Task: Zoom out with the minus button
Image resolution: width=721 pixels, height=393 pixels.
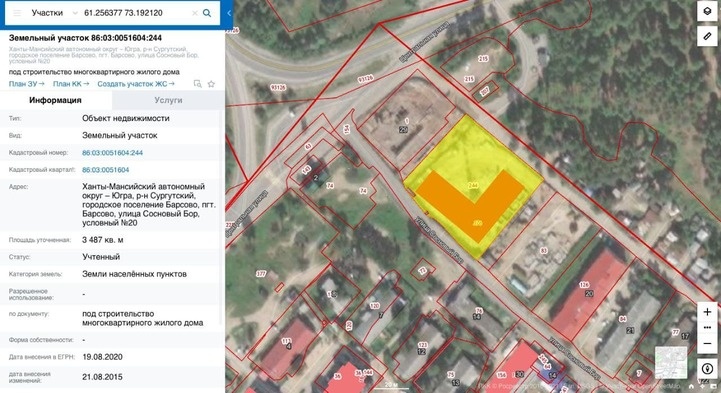Action: click(x=707, y=343)
